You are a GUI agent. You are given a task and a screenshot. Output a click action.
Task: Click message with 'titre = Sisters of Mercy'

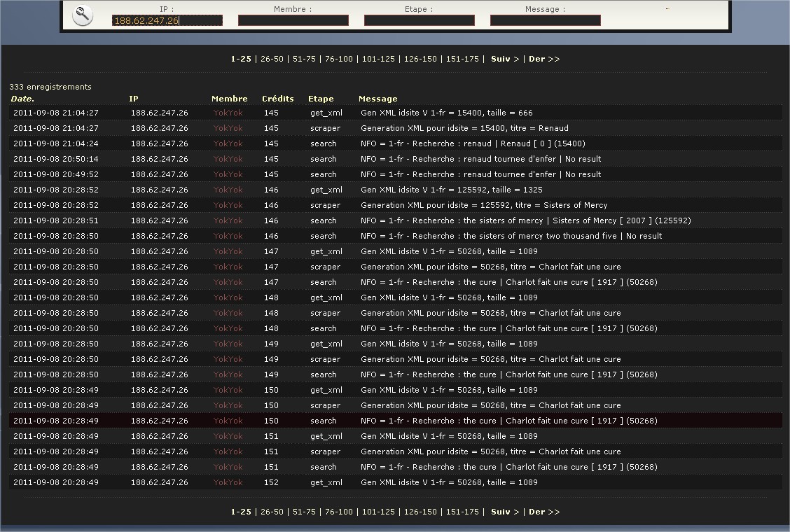click(x=484, y=206)
